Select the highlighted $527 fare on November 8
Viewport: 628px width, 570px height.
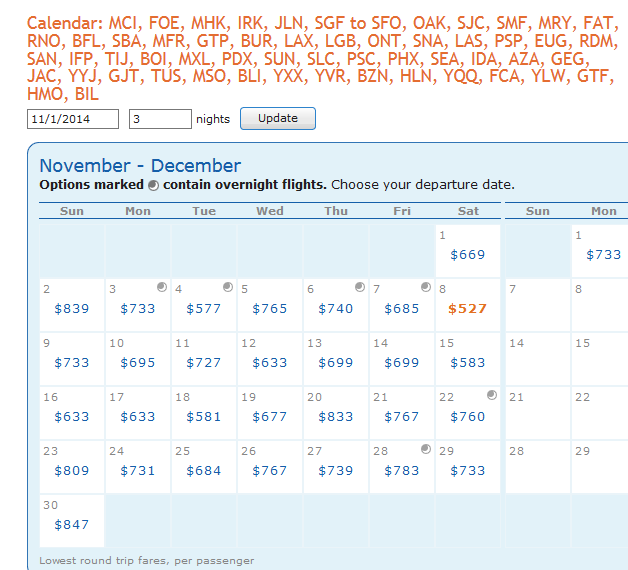pyautogui.click(x=468, y=309)
